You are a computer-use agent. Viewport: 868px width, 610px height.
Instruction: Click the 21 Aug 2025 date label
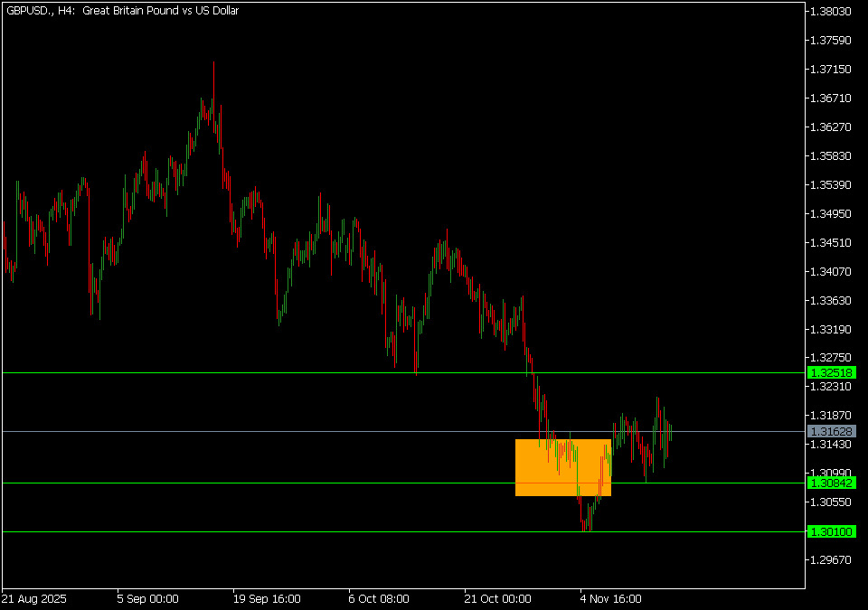pos(33,598)
